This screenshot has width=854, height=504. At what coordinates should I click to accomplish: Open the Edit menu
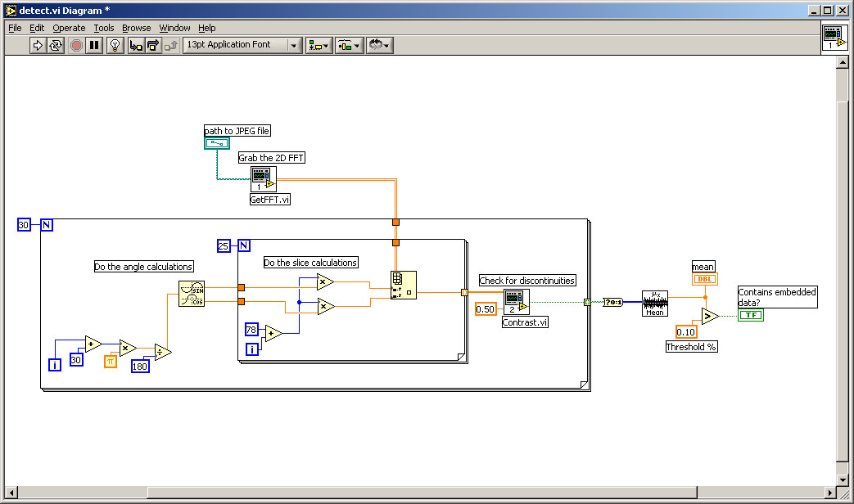37,28
